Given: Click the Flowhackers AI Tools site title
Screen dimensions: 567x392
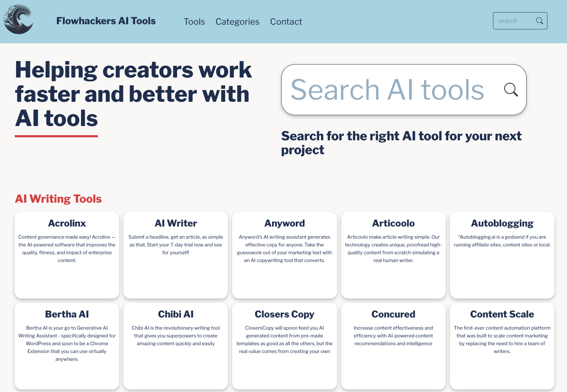Looking at the screenshot, I should (106, 21).
